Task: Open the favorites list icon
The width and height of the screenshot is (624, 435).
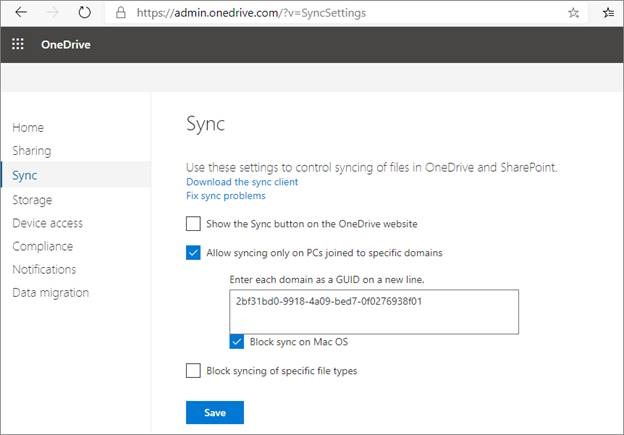Action: 608,13
